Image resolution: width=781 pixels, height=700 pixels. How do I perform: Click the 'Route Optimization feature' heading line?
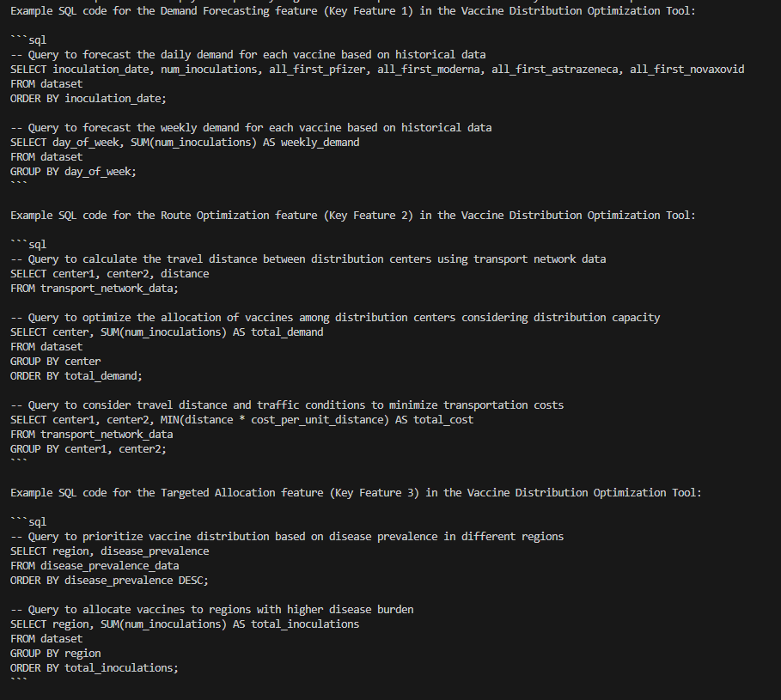click(x=352, y=215)
